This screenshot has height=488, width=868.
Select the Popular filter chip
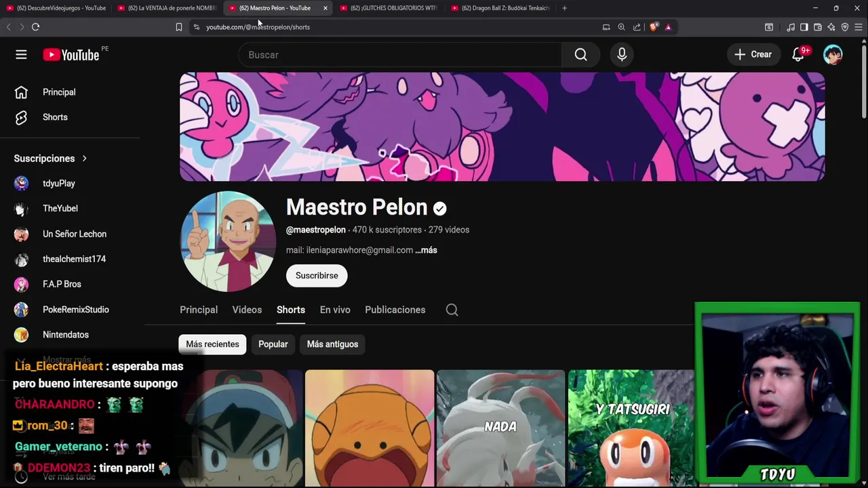click(273, 344)
